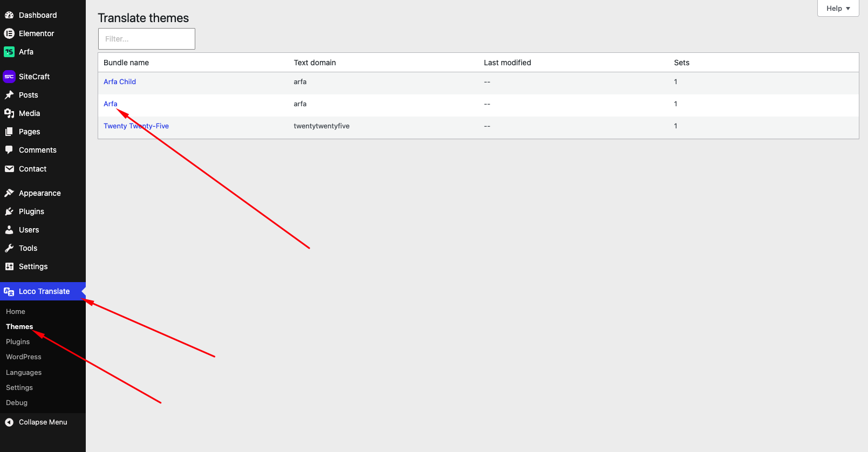Click the Tools wrench icon
This screenshot has height=452, width=868.
pyautogui.click(x=9, y=248)
